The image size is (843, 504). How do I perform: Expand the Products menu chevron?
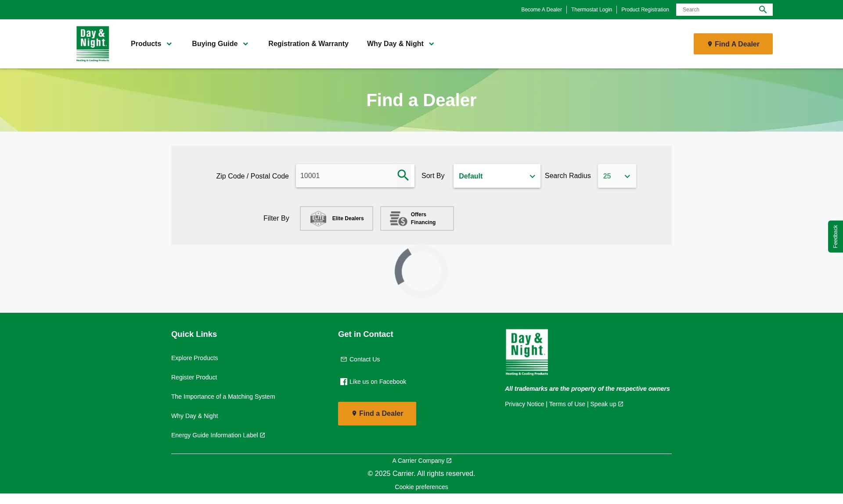tap(169, 44)
